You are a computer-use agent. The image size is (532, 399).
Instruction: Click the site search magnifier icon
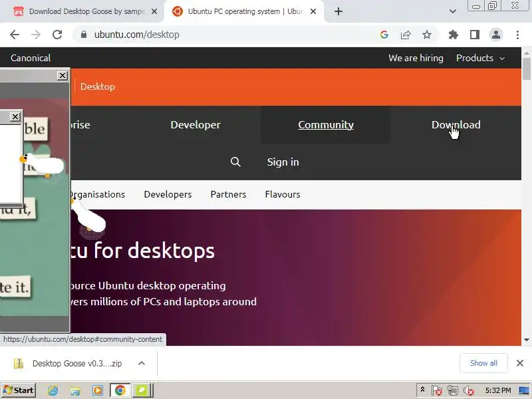pos(235,162)
